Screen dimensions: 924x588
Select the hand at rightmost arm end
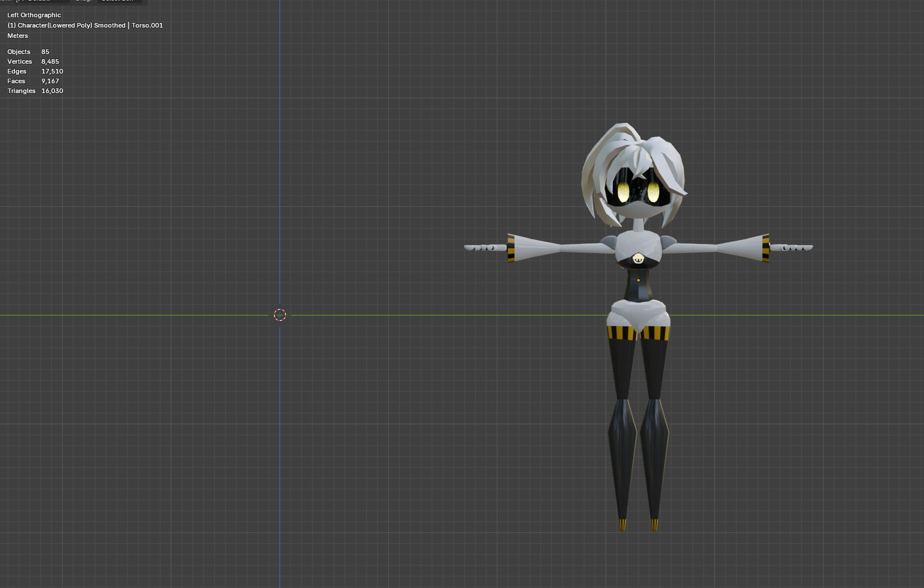[792, 247]
